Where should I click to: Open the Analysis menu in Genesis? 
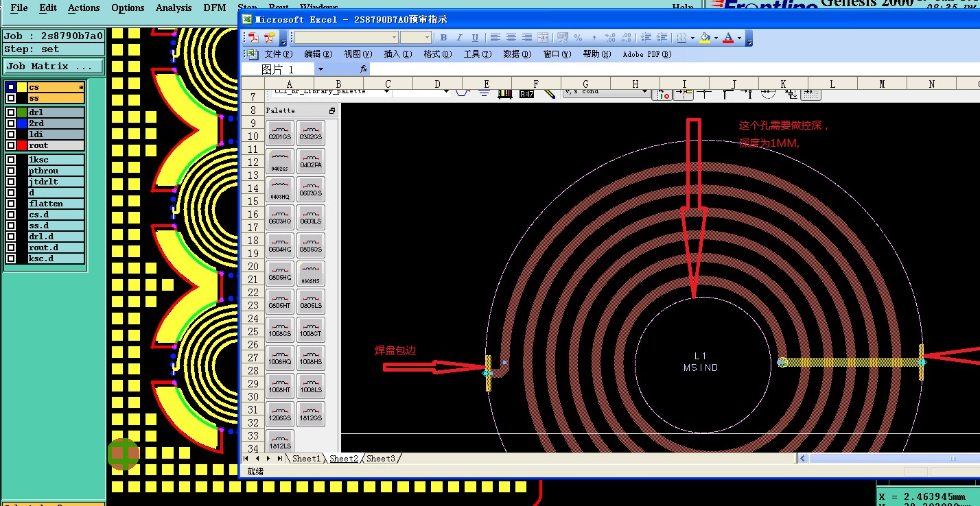point(174,8)
